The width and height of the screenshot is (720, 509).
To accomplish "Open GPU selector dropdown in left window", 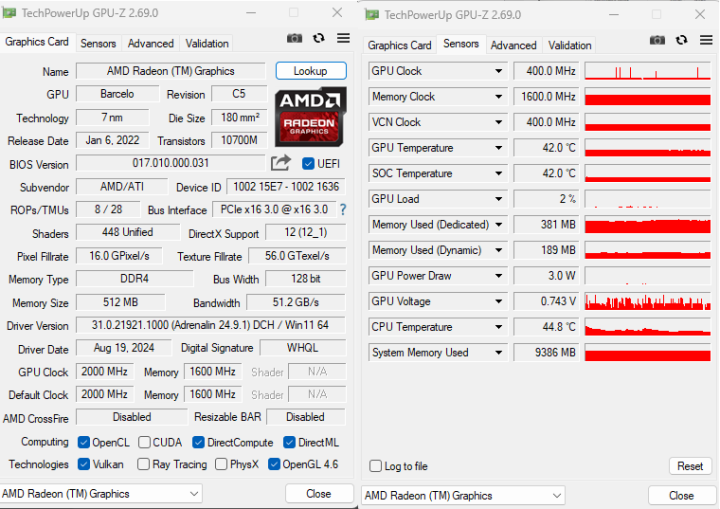I will click(x=101, y=494).
